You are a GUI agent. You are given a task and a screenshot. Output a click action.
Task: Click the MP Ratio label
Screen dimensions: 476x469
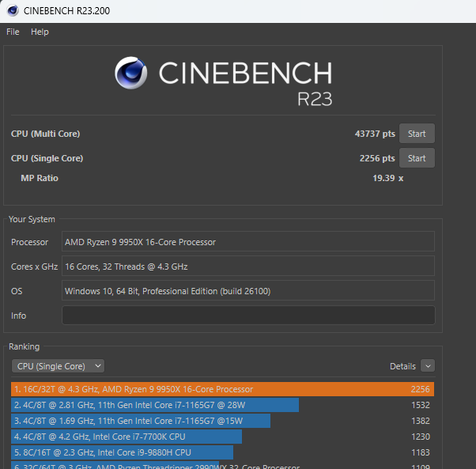[x=40, y=178]
